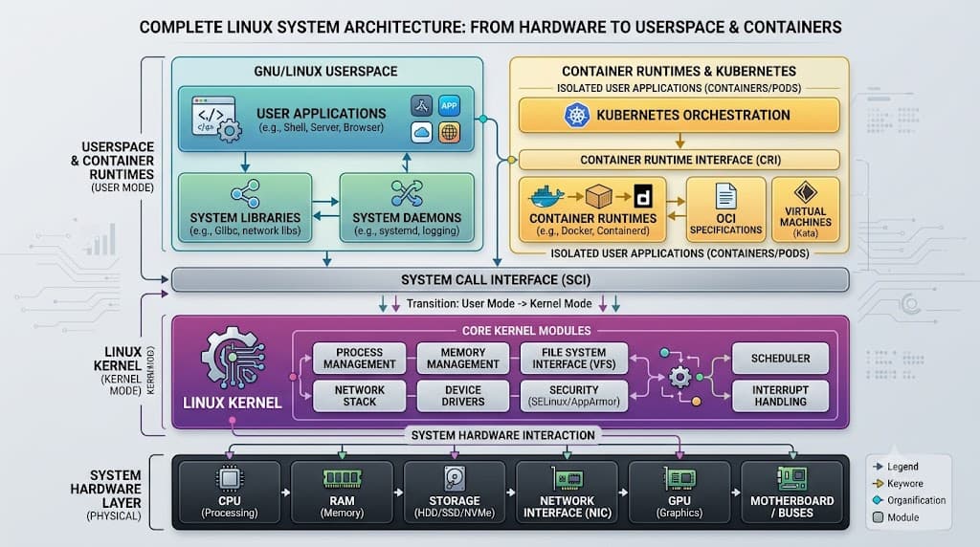The image size is (980, 547).
Task: Click the 'CORE KERNEL MODULES' label
Action: pyautogui.click(x=526, y=331)
